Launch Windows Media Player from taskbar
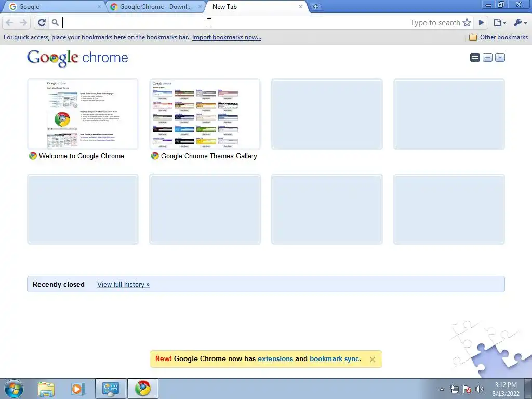 78,389
